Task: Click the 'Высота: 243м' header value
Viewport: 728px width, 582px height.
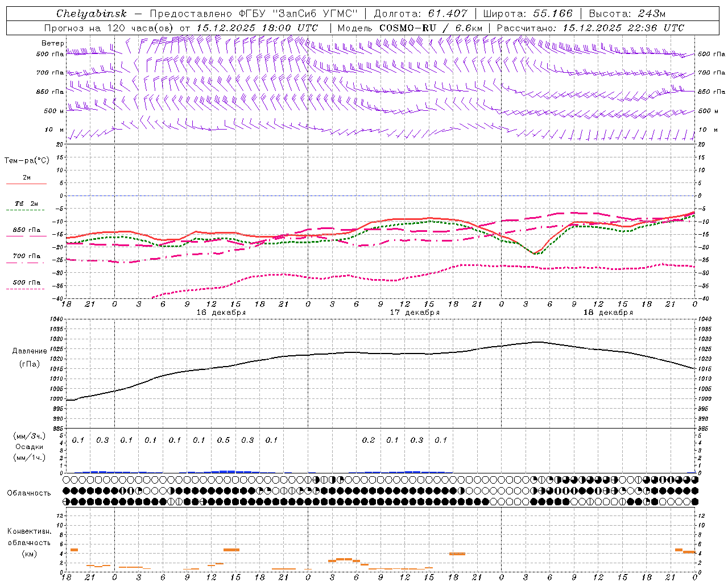Action: point(627,14)
